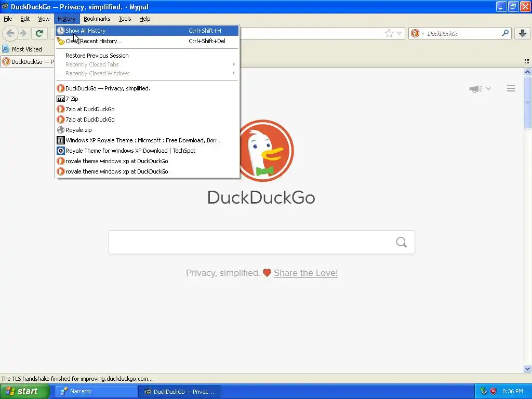
Task: Click the 8:36 PM taskbar clock
Action: click(512, 392)
